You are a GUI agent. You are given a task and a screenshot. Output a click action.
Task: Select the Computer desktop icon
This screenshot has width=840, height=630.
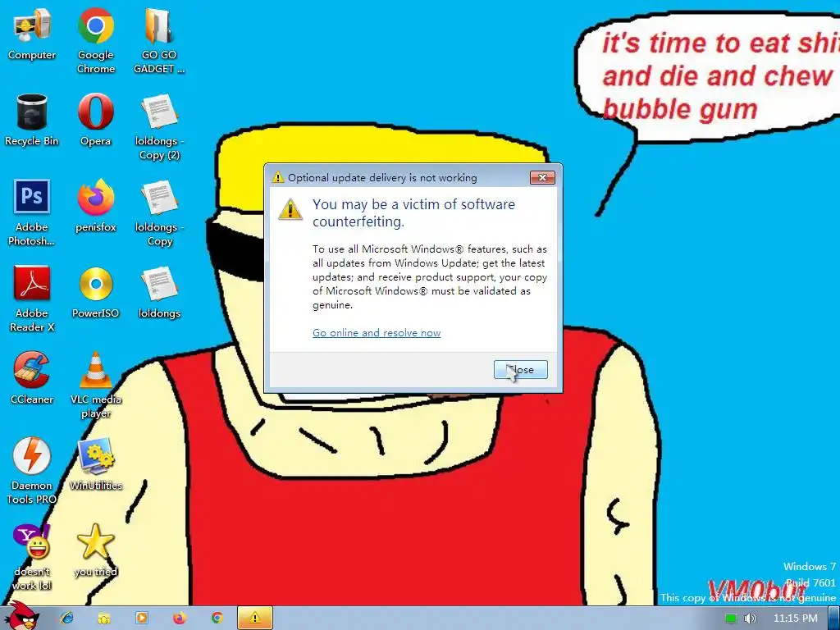pyautogui.click(x=32, y=34)
